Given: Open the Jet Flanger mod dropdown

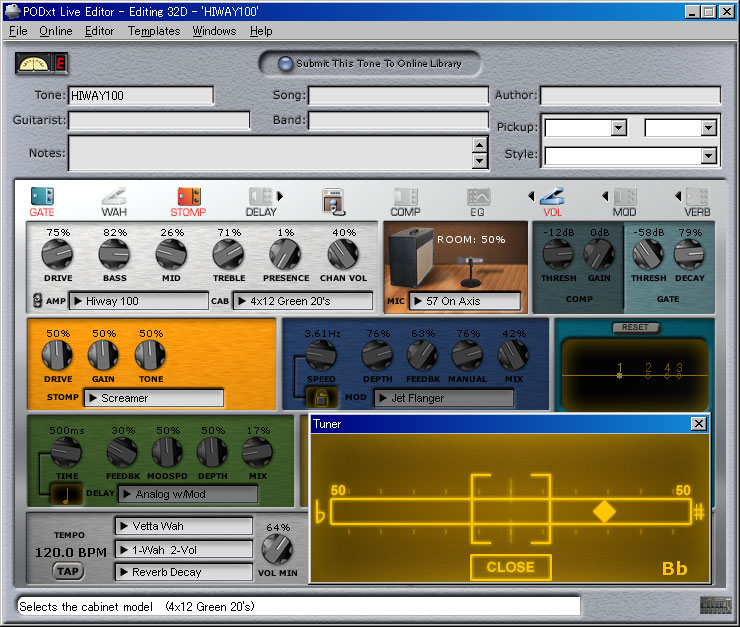Looking at the screenshot, I should [x=444, y=398].
